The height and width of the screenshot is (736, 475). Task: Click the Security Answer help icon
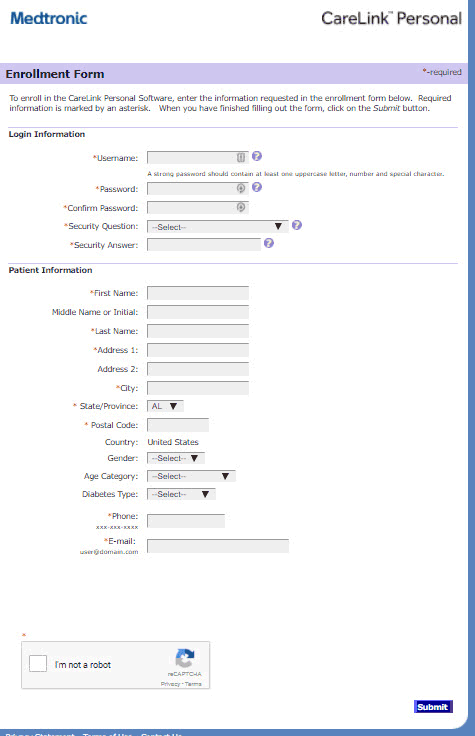[268, 243]
